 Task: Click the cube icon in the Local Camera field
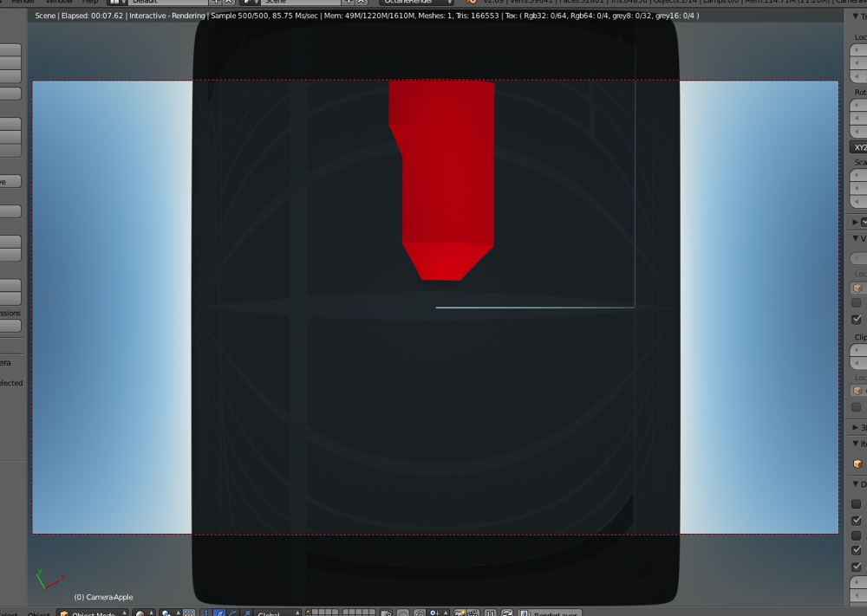tap(857, 391)
